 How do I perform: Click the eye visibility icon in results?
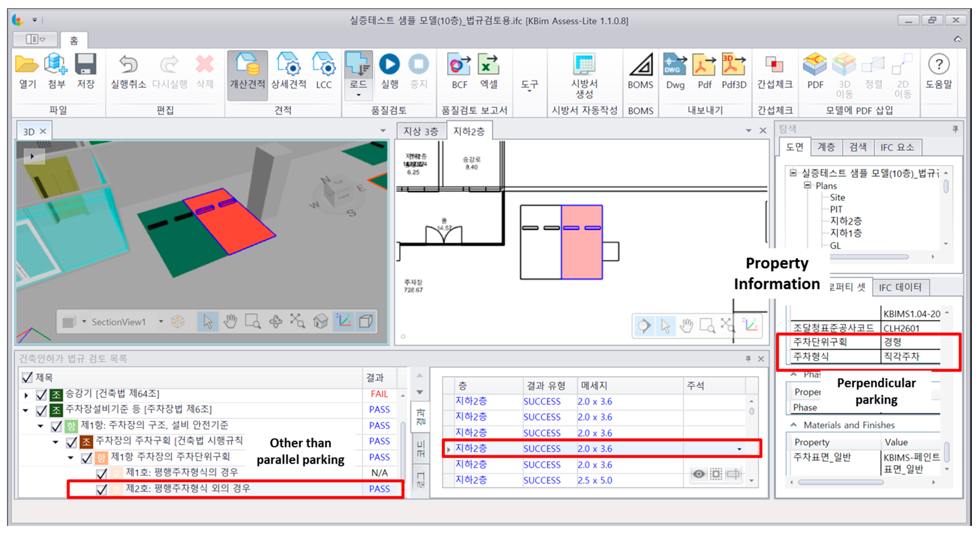click(x=698, y=474)
